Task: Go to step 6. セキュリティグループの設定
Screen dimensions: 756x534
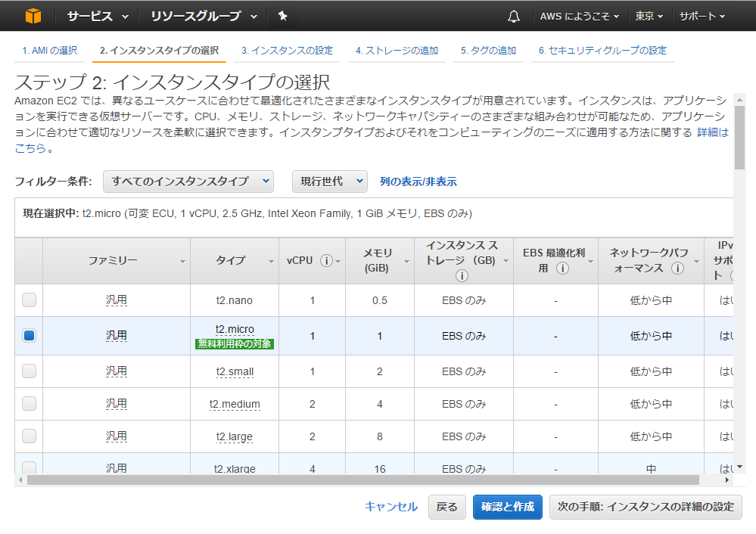Action: pyautogui.click(x=602, y=51)
